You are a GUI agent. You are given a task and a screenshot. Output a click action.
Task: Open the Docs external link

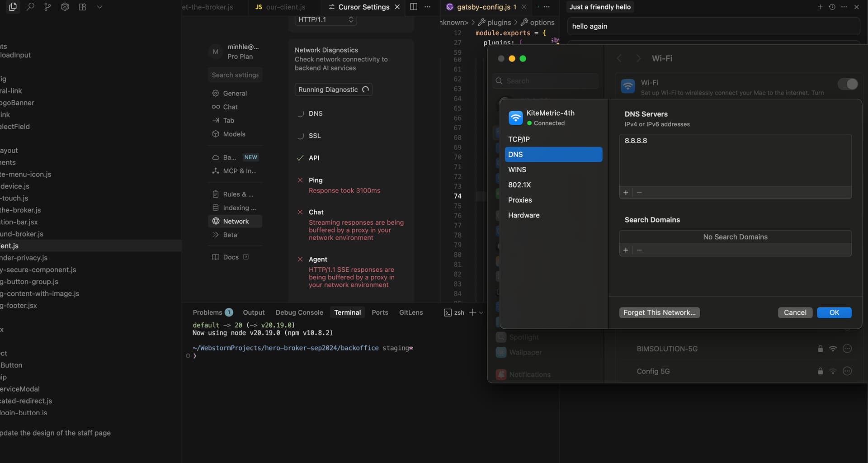click(x=231, y=257)
